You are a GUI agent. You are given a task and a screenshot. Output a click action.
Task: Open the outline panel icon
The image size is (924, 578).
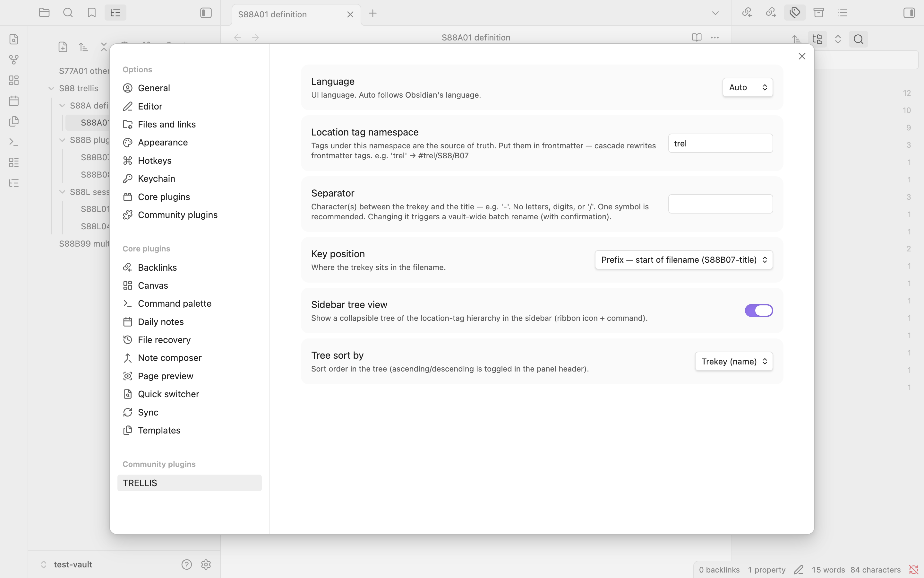843,13
